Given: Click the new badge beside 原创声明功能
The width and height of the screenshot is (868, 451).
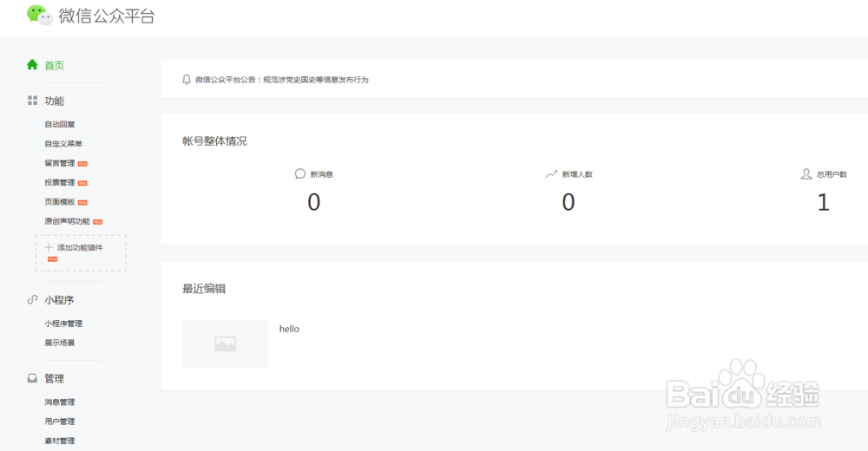Looking at the screenshot, I should (97, 222).
